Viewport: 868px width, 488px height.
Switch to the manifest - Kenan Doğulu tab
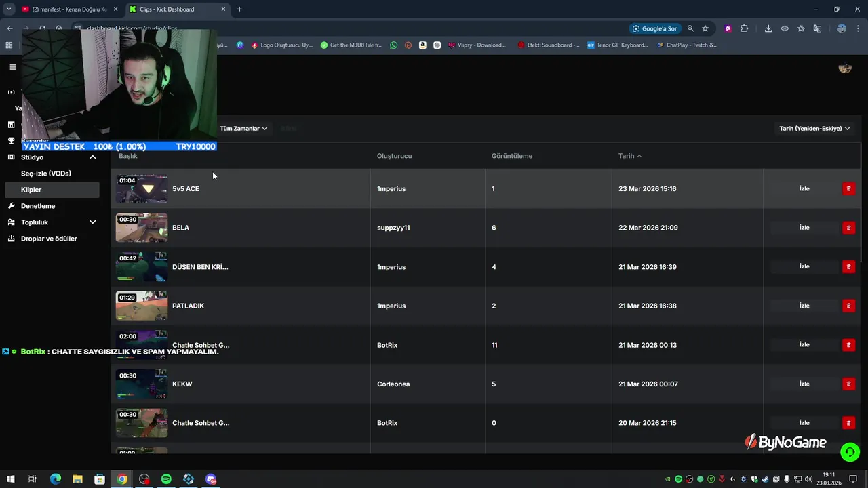pyautogui.click(x=69, y=9)
